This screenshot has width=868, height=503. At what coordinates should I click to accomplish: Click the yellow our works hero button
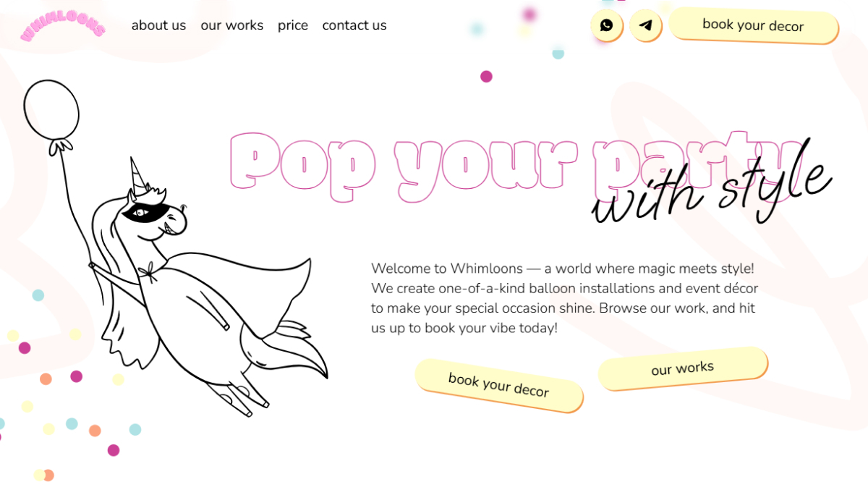pos(683,368)
